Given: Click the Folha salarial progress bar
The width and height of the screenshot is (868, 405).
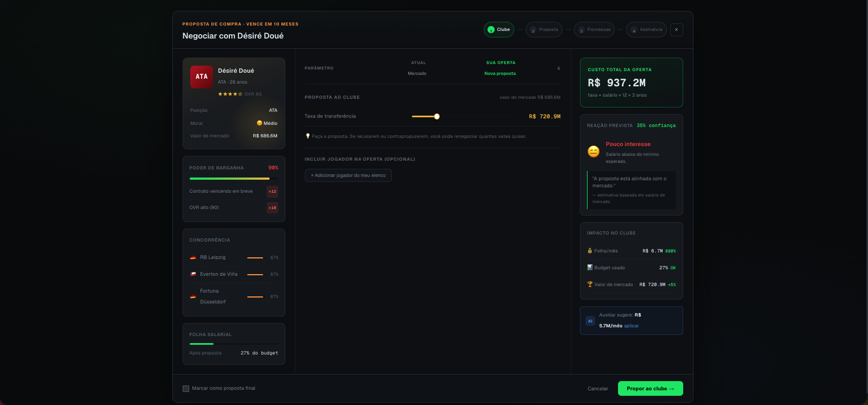Looking at the screenshot, I should [234, 344].
